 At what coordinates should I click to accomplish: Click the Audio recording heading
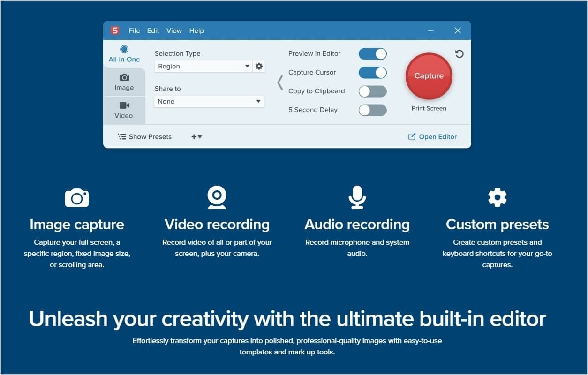pos(357,225)
